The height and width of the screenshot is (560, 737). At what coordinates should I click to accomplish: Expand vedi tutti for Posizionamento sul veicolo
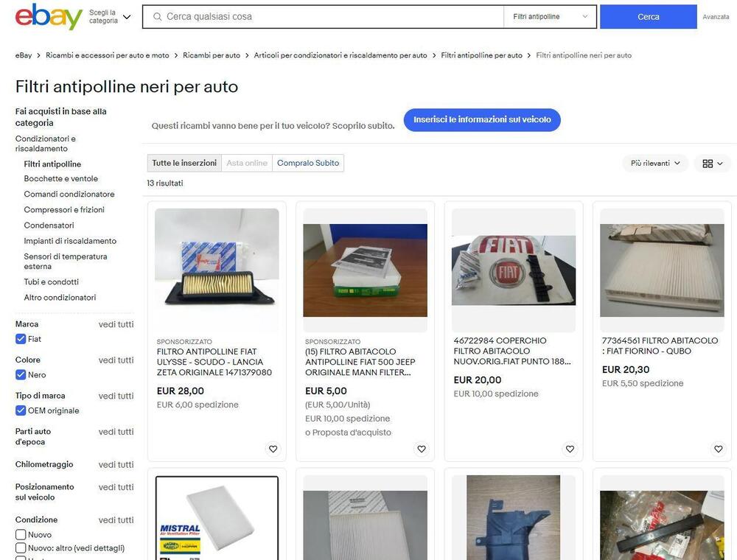pos(116,487)
